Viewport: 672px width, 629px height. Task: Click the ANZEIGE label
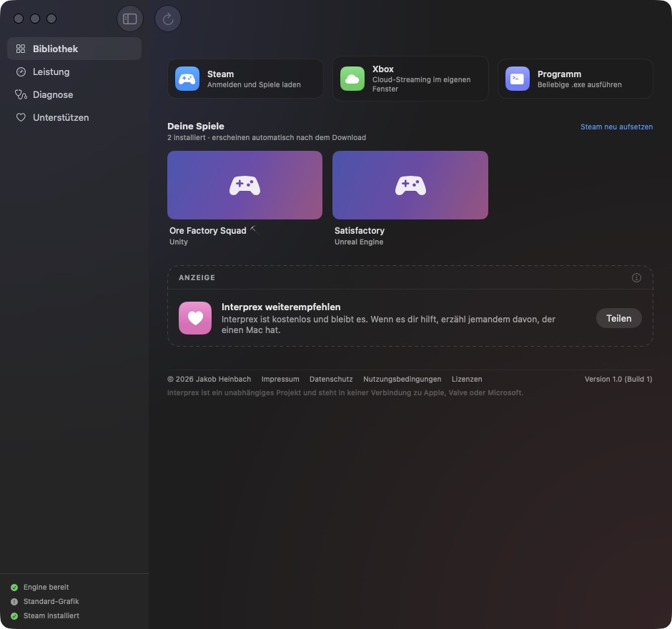click(x=197, y=277)
